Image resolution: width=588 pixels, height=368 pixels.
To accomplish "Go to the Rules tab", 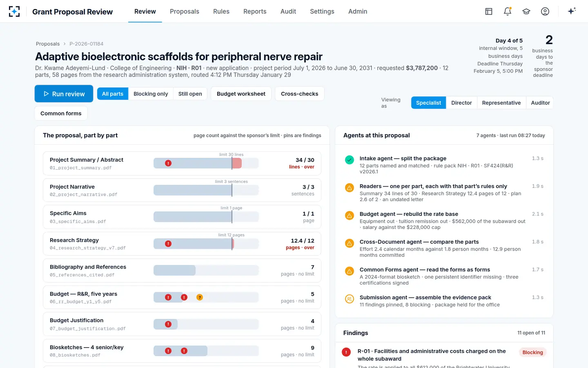I will tap(221, 11).
